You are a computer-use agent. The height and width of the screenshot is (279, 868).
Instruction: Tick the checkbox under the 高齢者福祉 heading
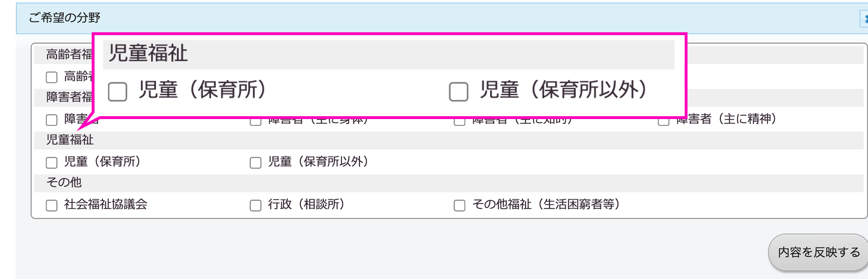[x=52, y=77]
